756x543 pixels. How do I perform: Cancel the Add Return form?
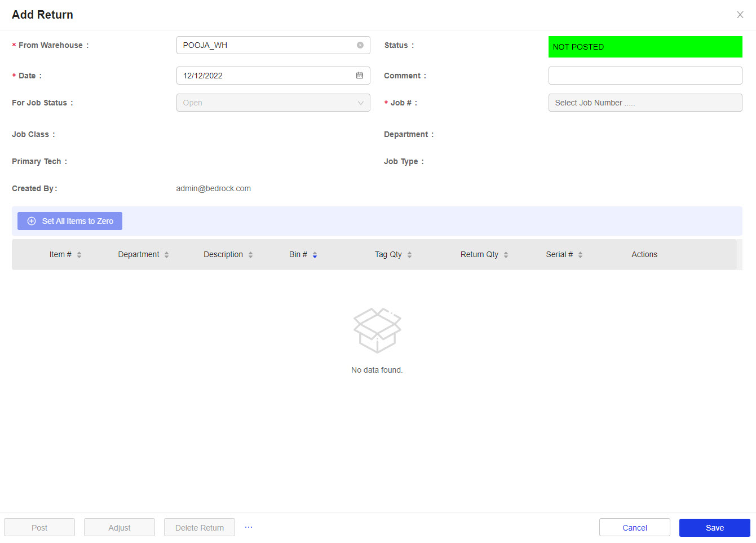point(634,528)
